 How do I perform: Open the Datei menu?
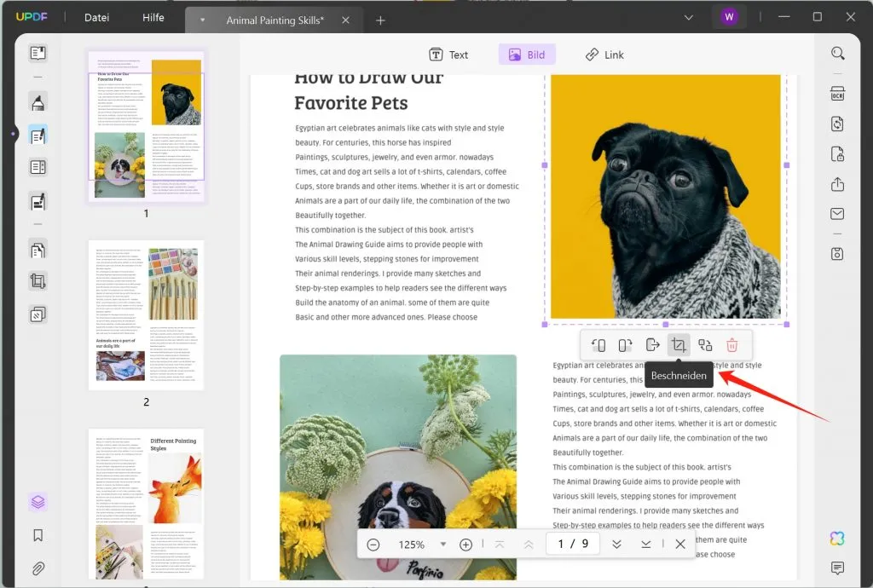click(x=97, y=17)
